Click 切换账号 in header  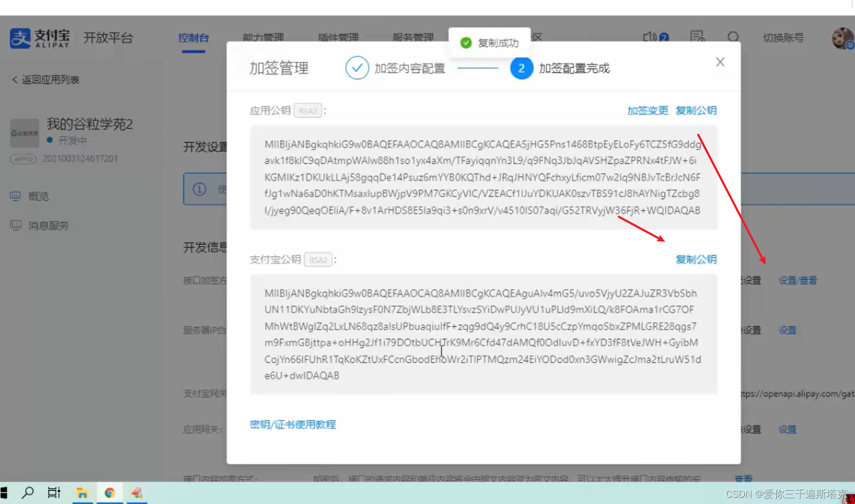point(783,38)
